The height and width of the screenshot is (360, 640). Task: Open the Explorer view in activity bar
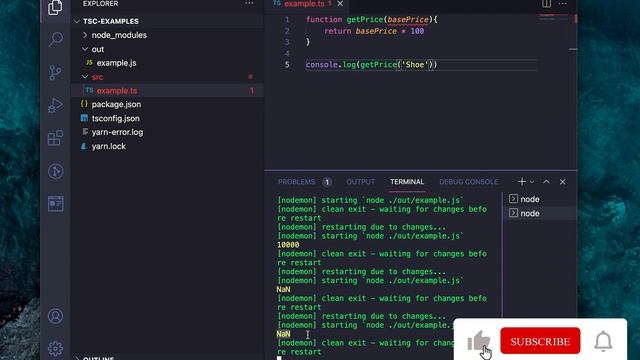click(55, 7)
